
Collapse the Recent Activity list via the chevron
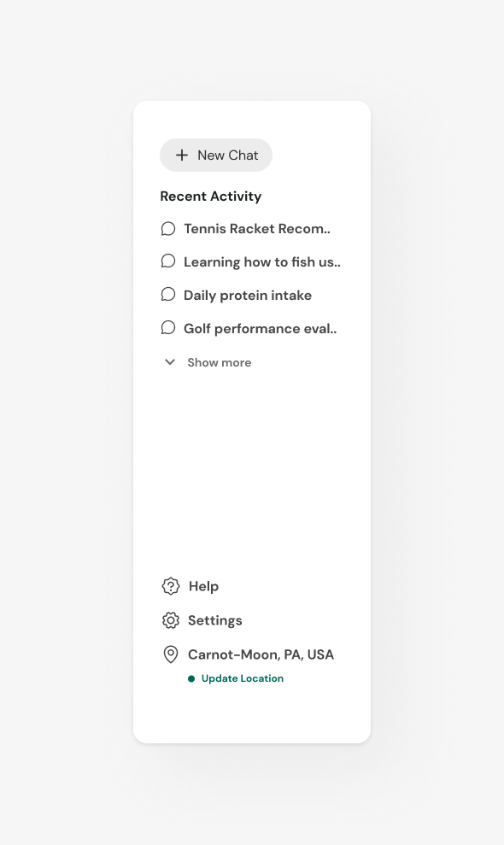tap(169, 361)
